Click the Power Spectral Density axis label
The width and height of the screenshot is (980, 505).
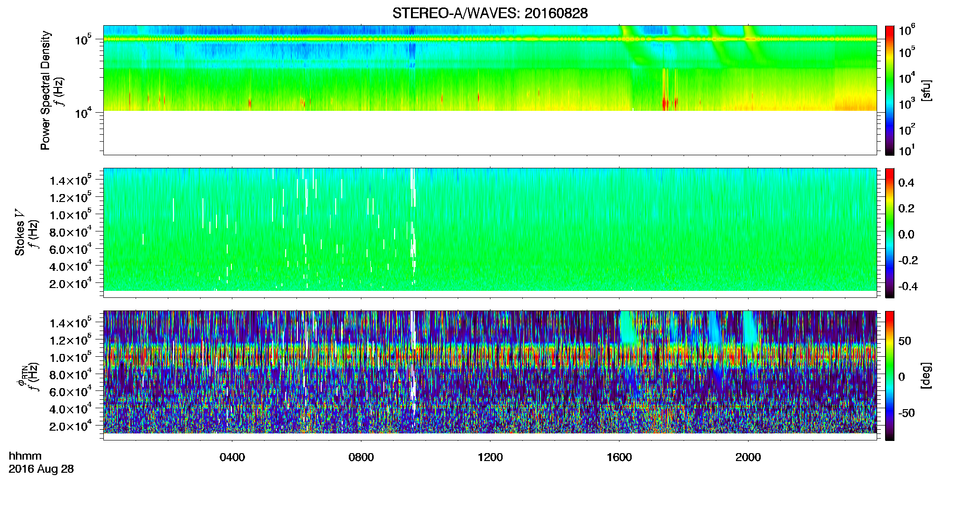pos(45,90)
